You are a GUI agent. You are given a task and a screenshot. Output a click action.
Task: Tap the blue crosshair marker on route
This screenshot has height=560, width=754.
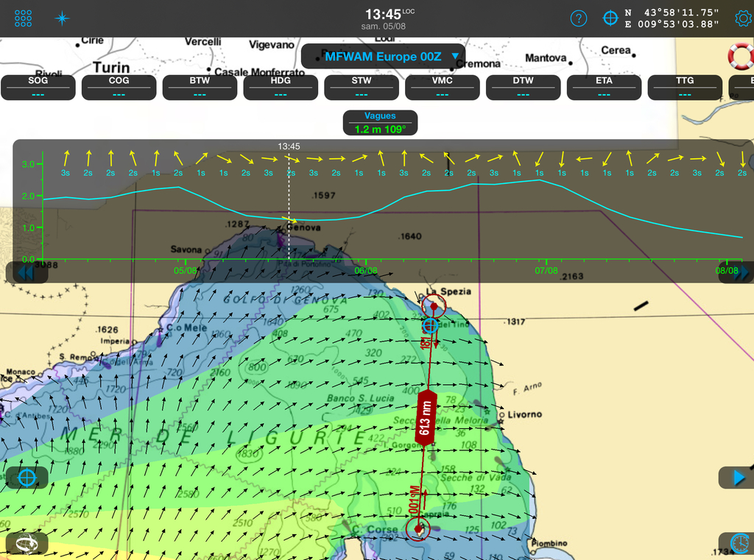pyautogui.click(x=430, y=325)
